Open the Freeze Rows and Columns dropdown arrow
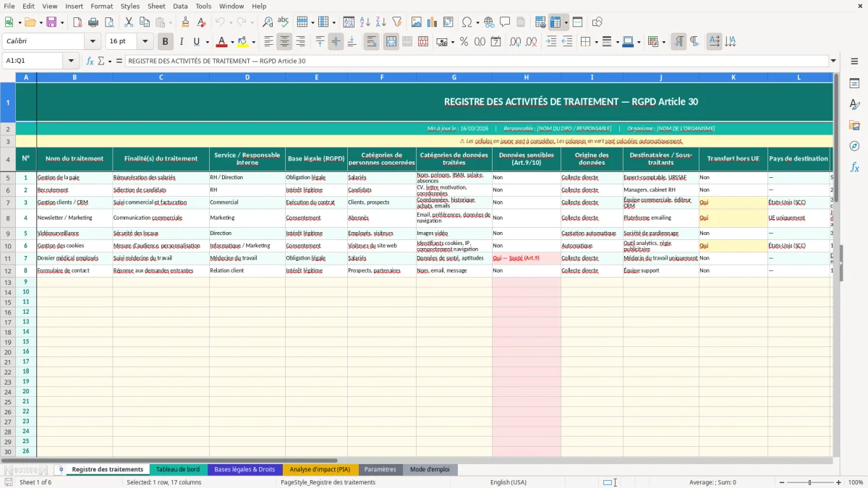 [x=566, y=22]
